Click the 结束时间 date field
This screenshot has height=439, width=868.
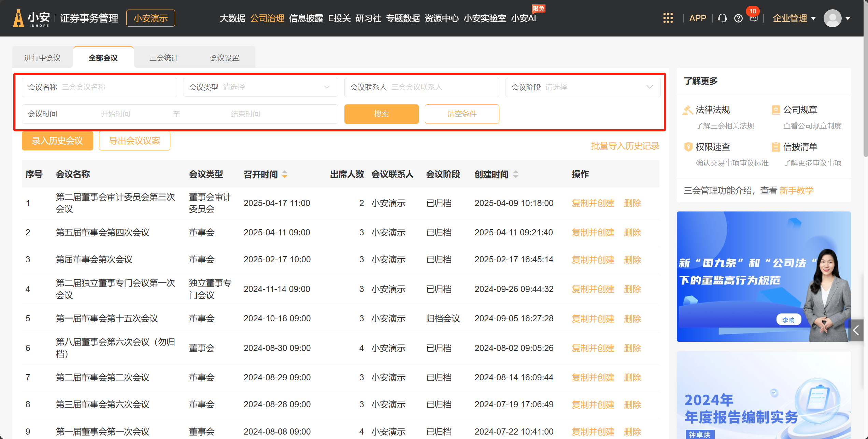[x=245, y=114]
